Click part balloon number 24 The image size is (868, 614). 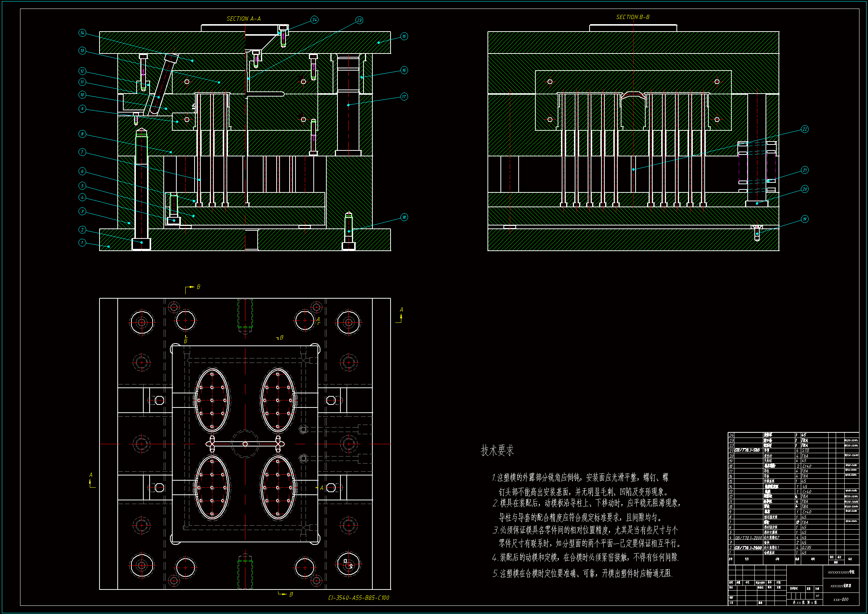314,20
